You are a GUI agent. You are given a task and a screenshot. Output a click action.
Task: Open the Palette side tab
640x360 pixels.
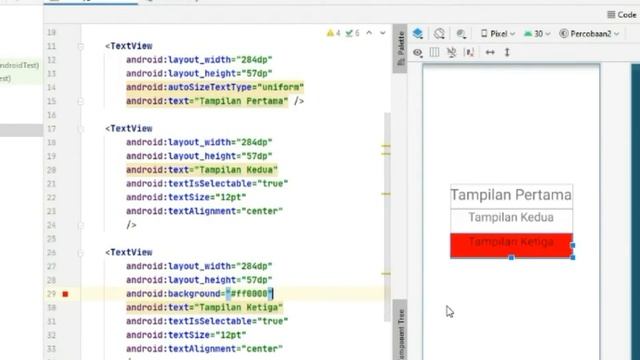[x=401, y=49]
